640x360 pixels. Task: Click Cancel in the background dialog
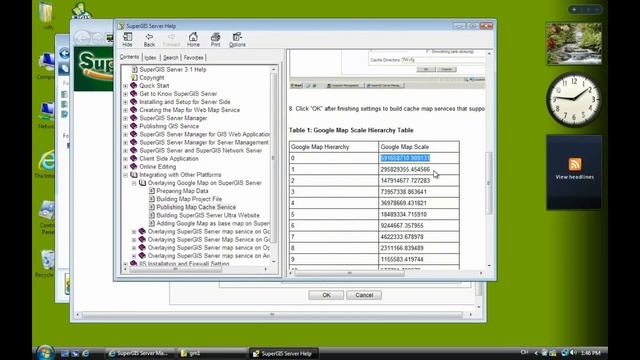tap(364, 295)
